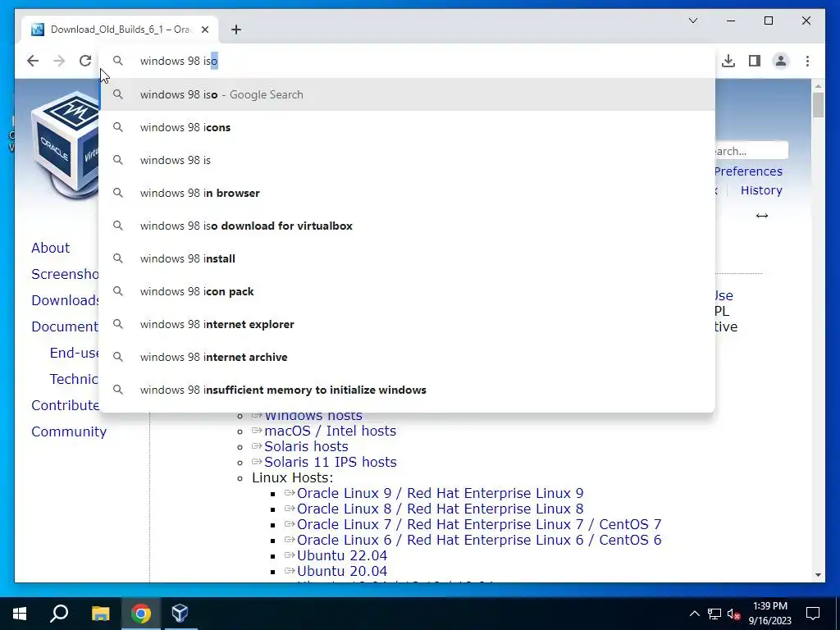Close the Download_Old_Builds_6_1 tab

click(204, 30)
